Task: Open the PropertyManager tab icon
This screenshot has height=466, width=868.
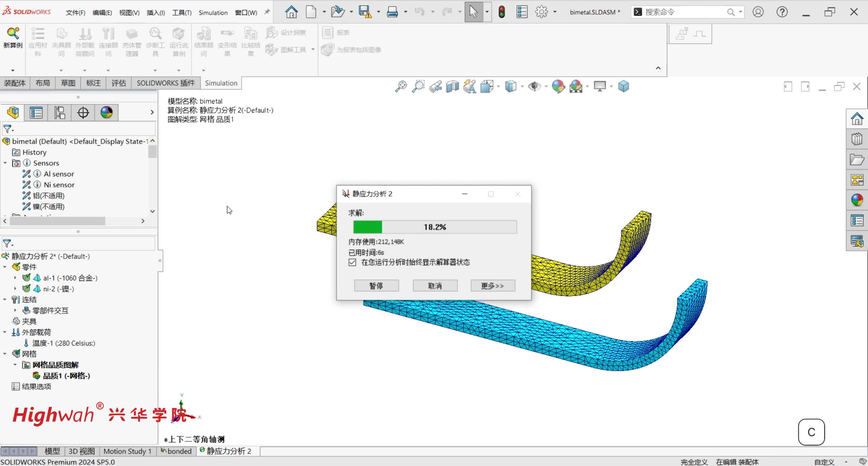Action: pyautogui.click(x=36, y=113)
